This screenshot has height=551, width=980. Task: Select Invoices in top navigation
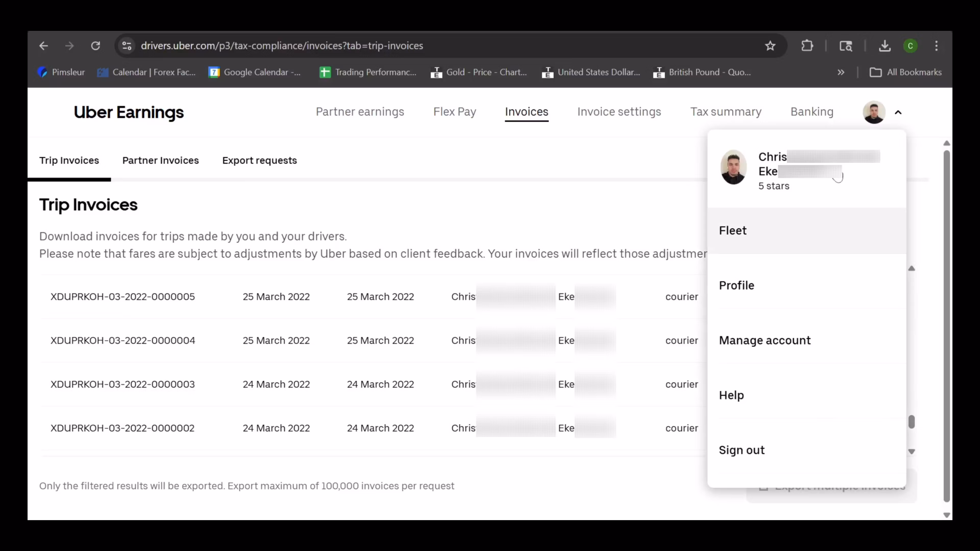coord(526,112)
